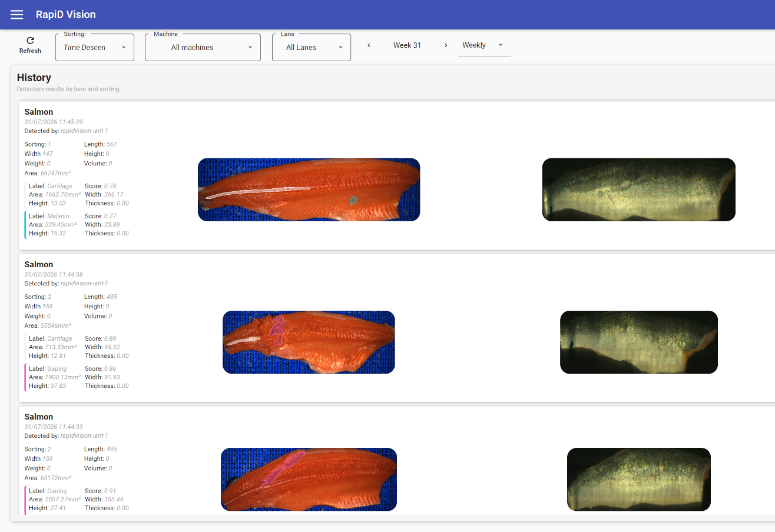Open first salmon skin-side image
Screen dimensions: 775x532
pyautogui.click(x=639, y=189)
